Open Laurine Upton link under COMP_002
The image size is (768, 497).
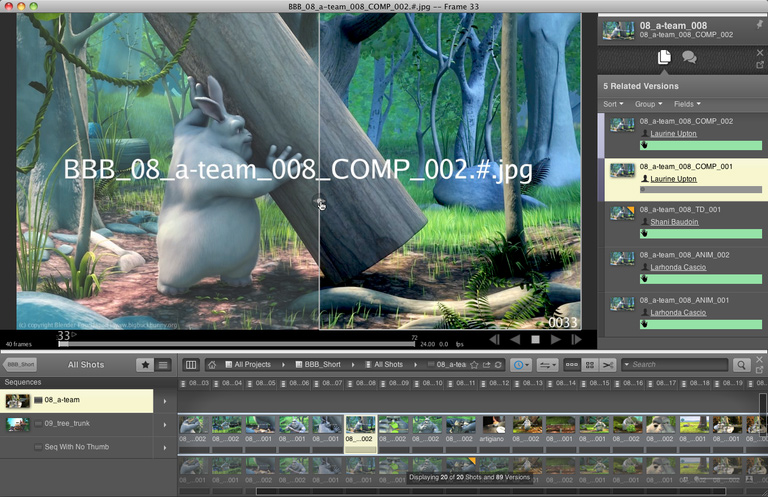673,133
